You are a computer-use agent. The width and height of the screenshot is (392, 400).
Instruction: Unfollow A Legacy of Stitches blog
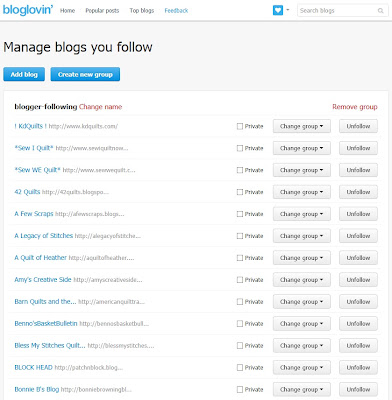pyautogui.click(x=358, y=236)
